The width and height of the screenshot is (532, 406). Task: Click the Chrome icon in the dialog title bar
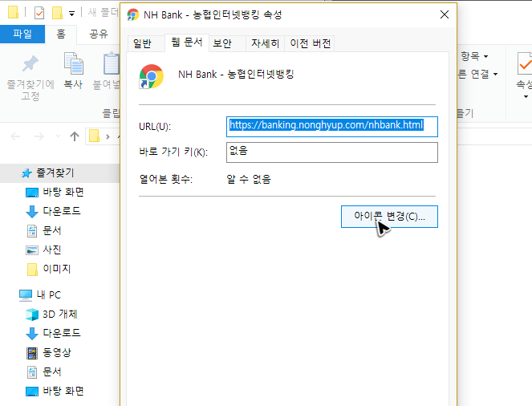pos(132,14)
